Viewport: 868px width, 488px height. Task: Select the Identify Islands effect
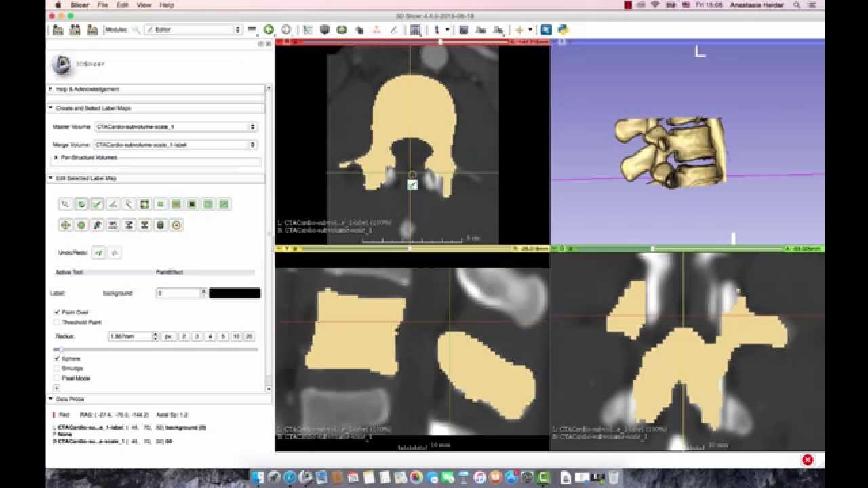click(x=176, y=204)
